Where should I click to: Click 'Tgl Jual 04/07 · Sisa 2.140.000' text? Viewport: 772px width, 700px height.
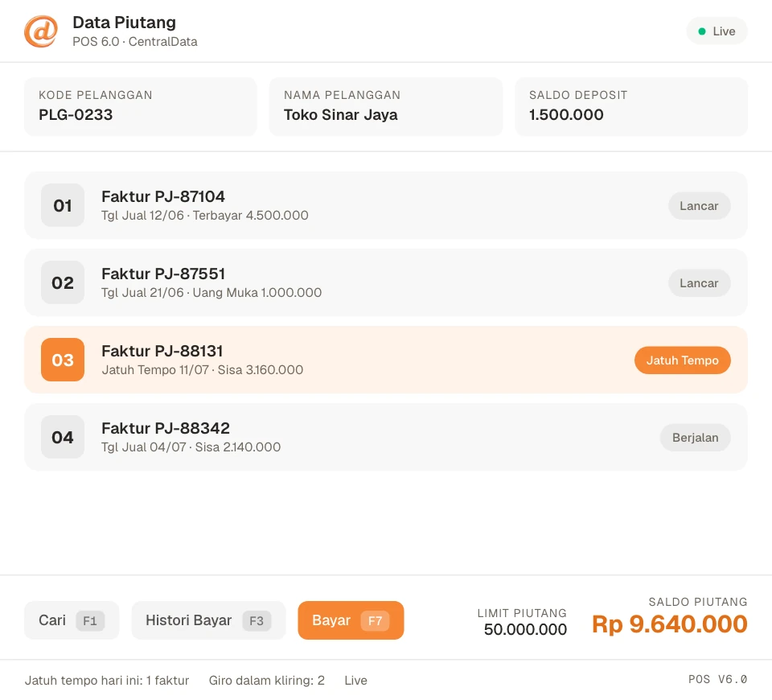click(191, 448)
